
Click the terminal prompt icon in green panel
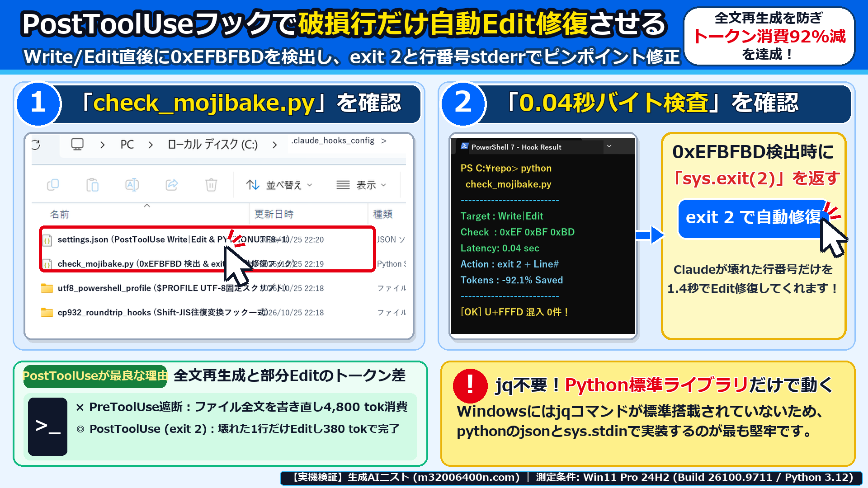47,427
